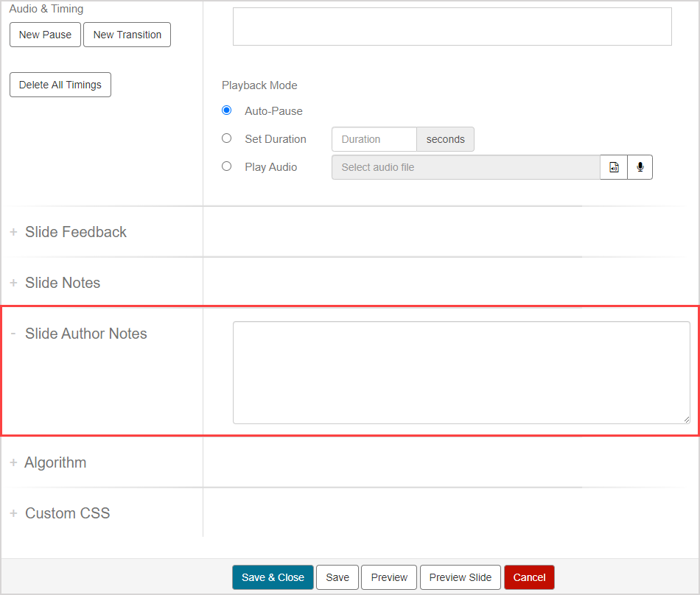Expand the Slide Feedback section
The image size is (700, 595).
point(75,232)
